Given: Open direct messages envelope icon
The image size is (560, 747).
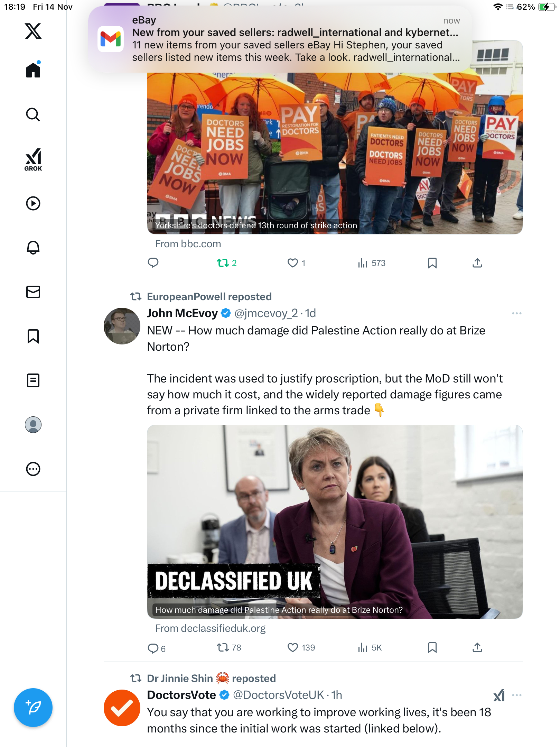Looking at the screenshot, I should click(x=33, y=292).
